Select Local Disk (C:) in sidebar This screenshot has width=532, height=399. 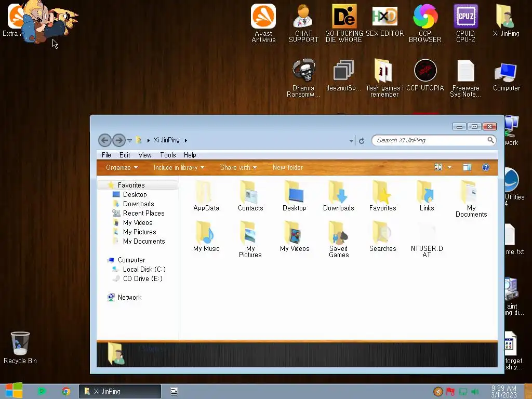(x=144, y=270)
